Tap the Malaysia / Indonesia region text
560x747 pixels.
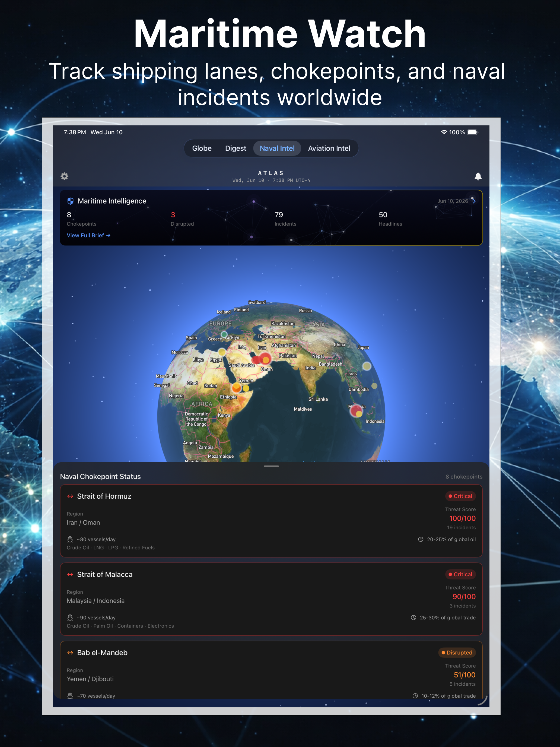[96, 601]
